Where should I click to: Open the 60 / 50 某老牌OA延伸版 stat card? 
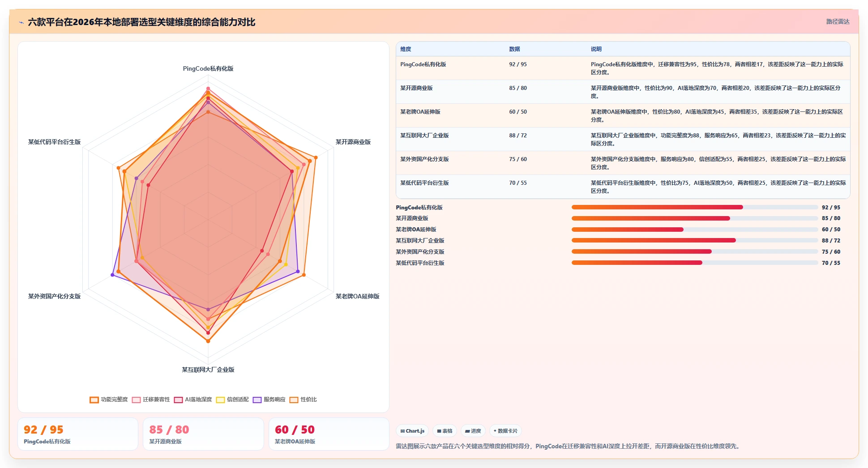pos(329,434)
